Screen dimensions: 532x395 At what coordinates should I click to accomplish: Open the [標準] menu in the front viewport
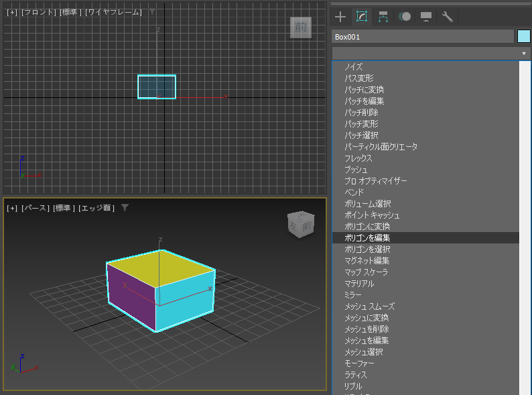(x=70, y=12)
